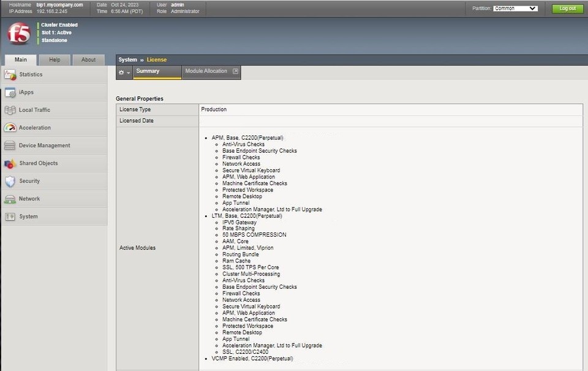Click the IP address 192.168.2.245
Screen dimensions: 588x371
[x=52, y=11]
